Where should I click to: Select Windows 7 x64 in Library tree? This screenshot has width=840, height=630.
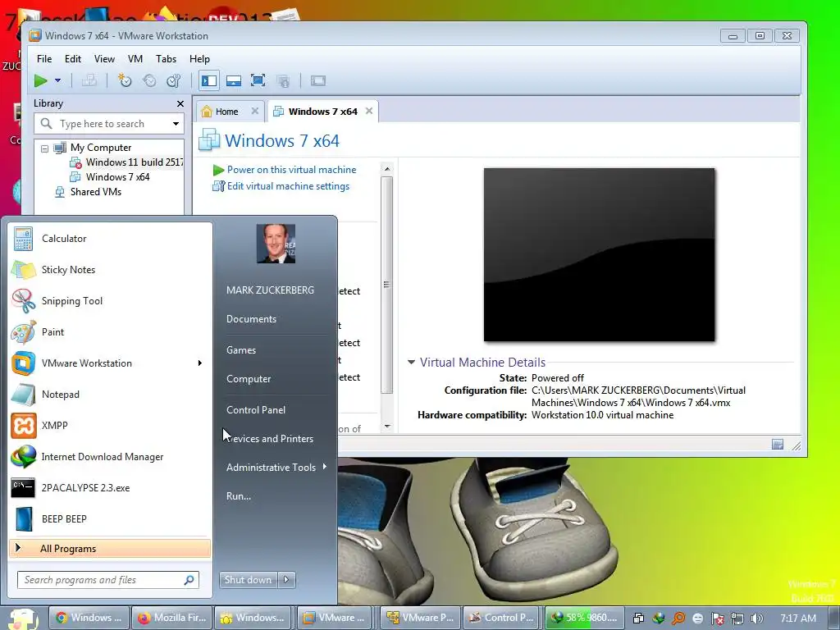pyautogui.click(x=110, y=177)
